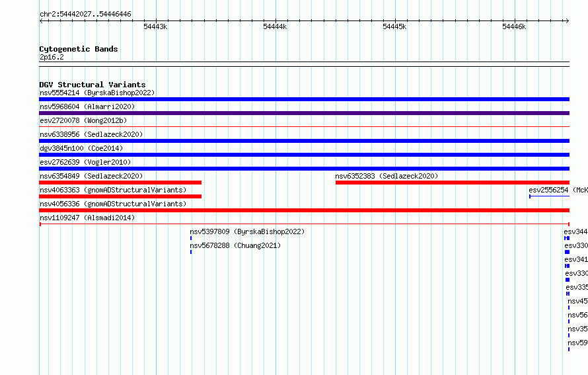Click the chr2:54442027..54446446 coordinate text
Screen dimensions: 588x375
point(85,14)
